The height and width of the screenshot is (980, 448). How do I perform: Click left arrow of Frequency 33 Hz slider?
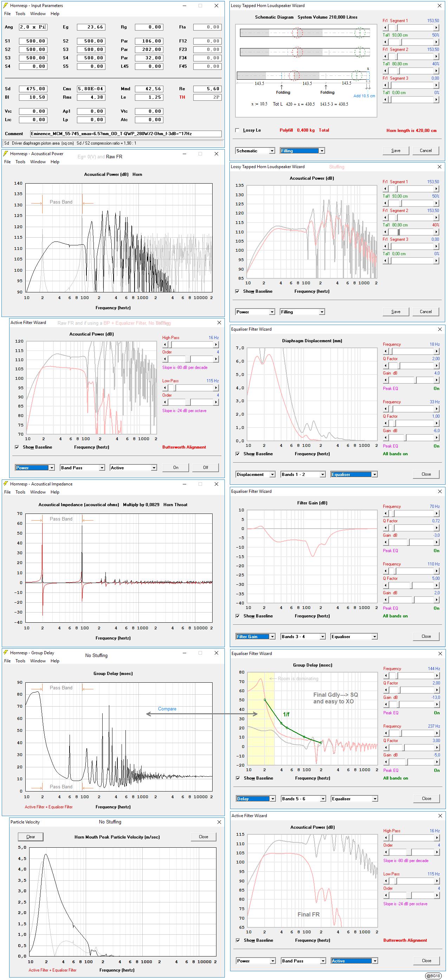point(385,409)
